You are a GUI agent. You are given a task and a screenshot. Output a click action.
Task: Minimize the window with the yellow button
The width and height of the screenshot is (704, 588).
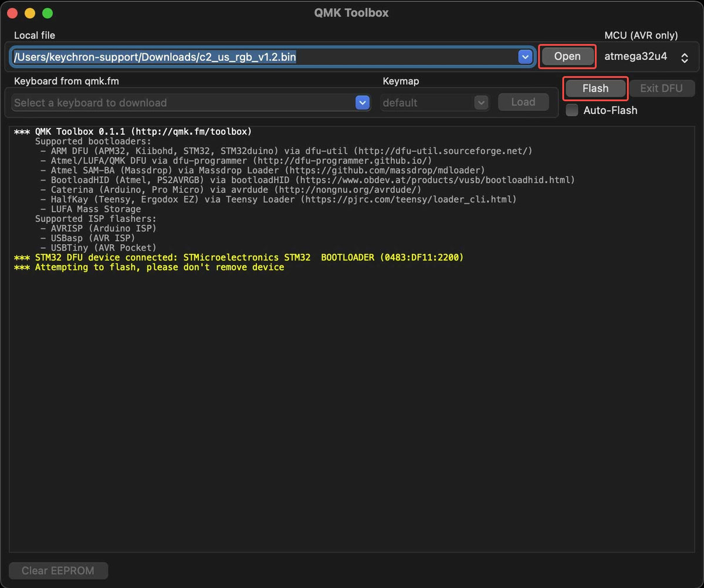click(x=30, y=13)
